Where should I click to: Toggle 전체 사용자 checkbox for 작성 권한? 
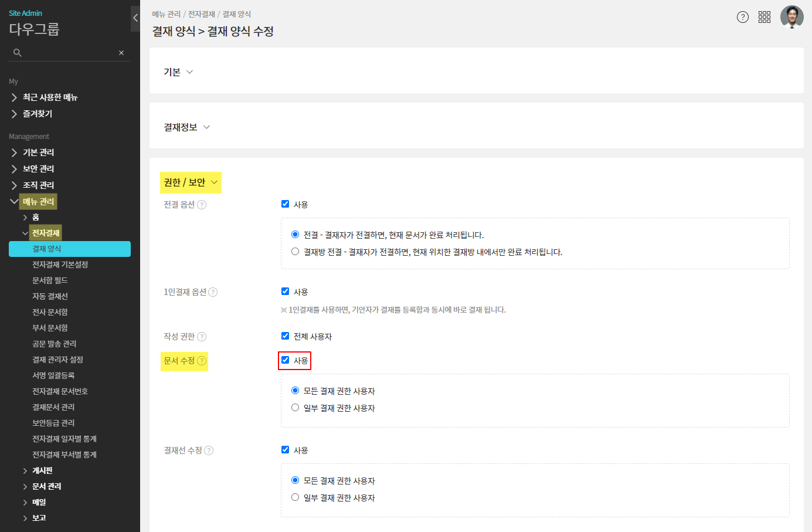click(x=286, y=336)
